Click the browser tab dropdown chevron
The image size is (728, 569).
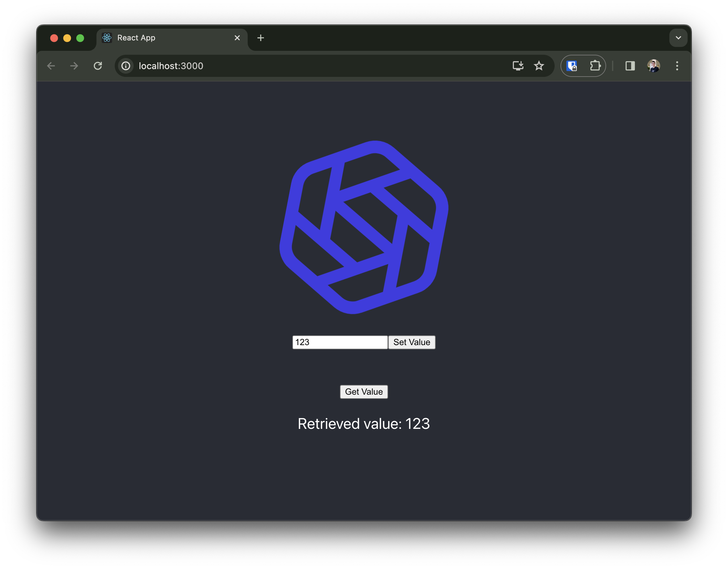(x=678, y=38)
